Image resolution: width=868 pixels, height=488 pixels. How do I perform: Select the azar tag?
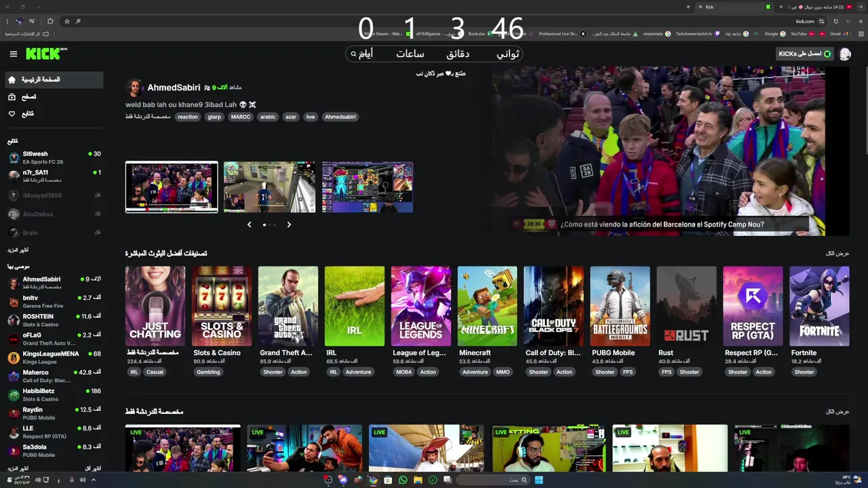(x=291, y=117)
